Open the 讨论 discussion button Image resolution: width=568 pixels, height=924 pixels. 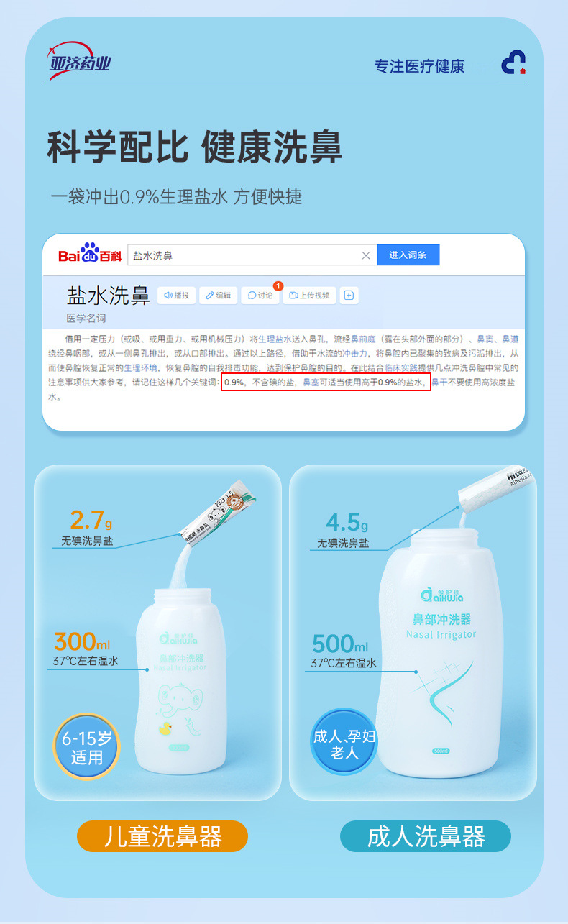click(x=260, y=295)
